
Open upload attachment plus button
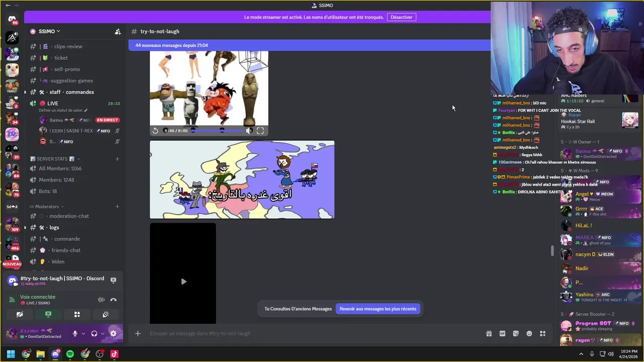pos(138,333)
